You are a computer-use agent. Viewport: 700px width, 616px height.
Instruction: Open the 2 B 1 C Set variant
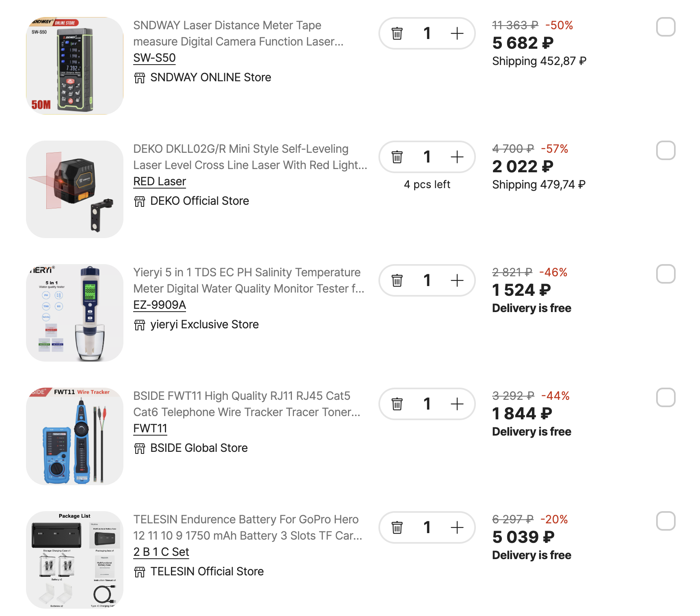pos(161,552)
